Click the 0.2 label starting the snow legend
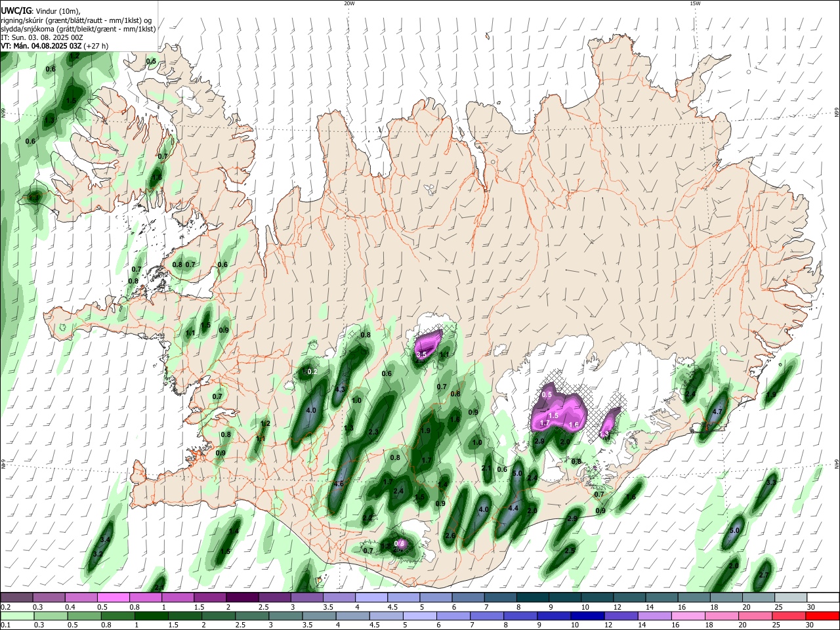The height and width of the screenshot is (630, 840). coord(5,607)
